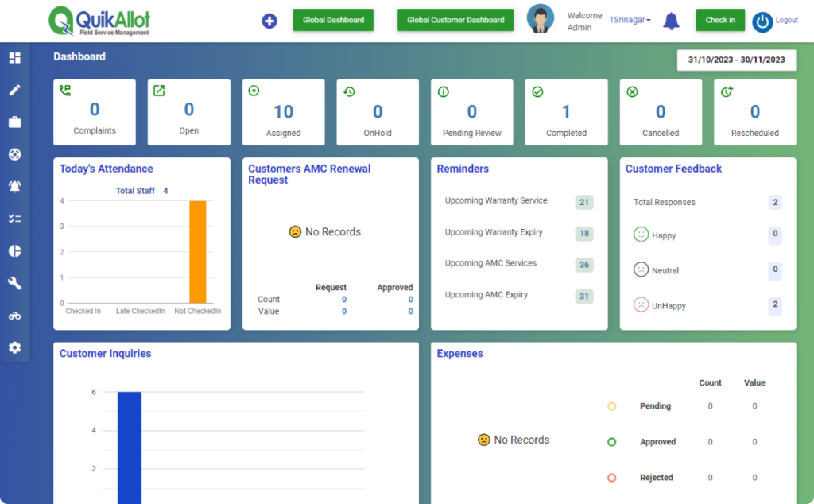Open the alarm bell icon in sidebar
Viewport: 814px width, 504px height.
pos(14,186)
